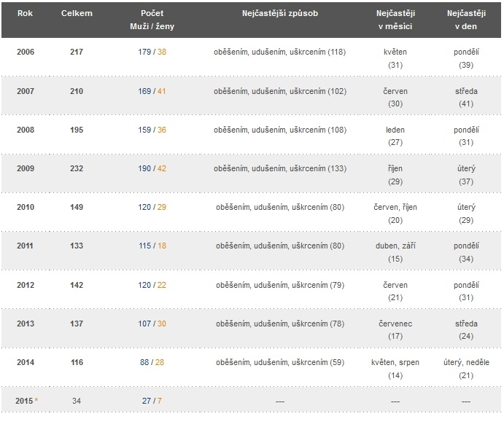
Task: Click the method cell ending in (133)
Action: point(279,168)
